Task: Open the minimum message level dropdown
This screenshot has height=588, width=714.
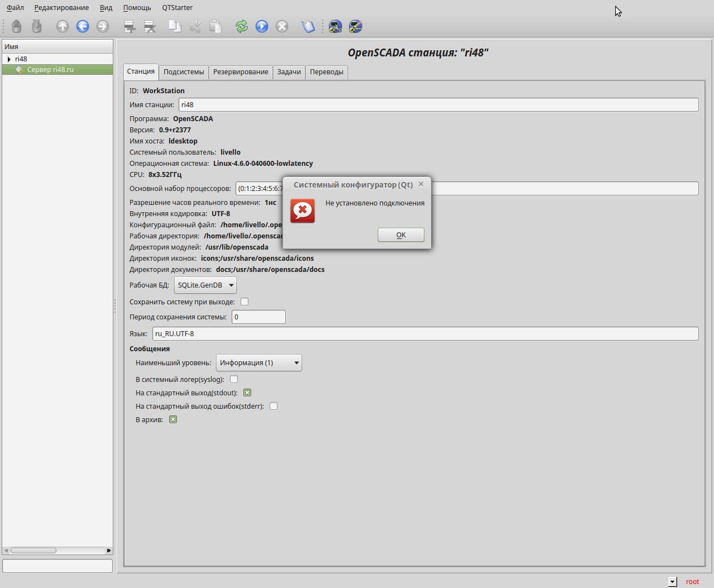Action: coord(258,362)
